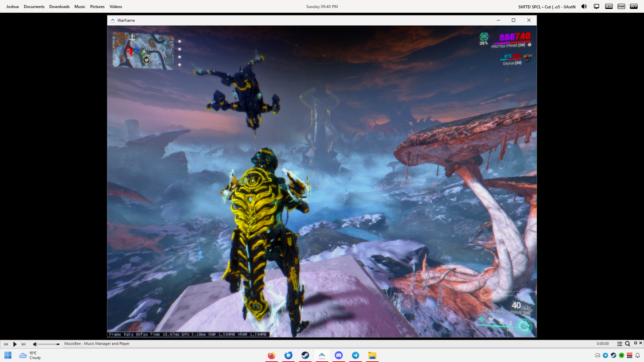Viewport: 644px width, 362px height.
Task: Open Thunderbird from the taskbar
Action: pos(288,355)
